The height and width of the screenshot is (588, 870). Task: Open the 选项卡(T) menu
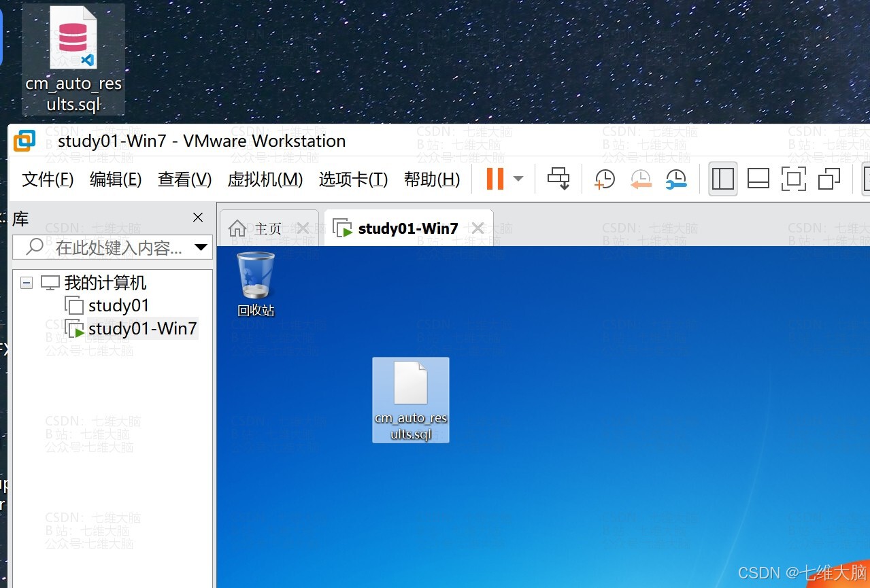tap(353, 179)
